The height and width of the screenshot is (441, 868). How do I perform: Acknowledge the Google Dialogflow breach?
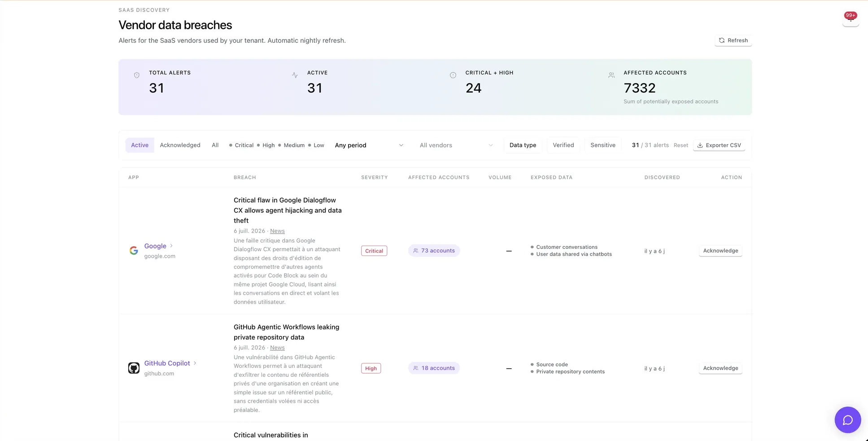pyautogui.click(x=720, y=251)
